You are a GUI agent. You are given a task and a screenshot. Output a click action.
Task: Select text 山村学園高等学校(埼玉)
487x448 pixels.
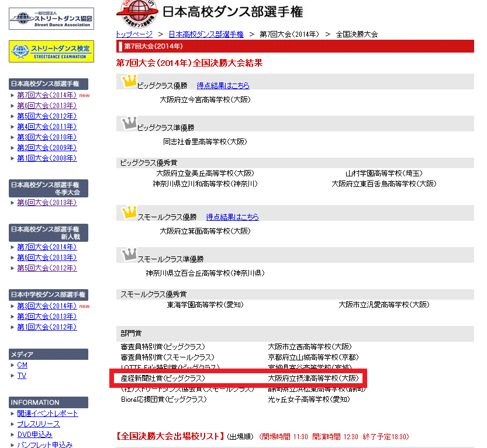click(x=384, y=173)
